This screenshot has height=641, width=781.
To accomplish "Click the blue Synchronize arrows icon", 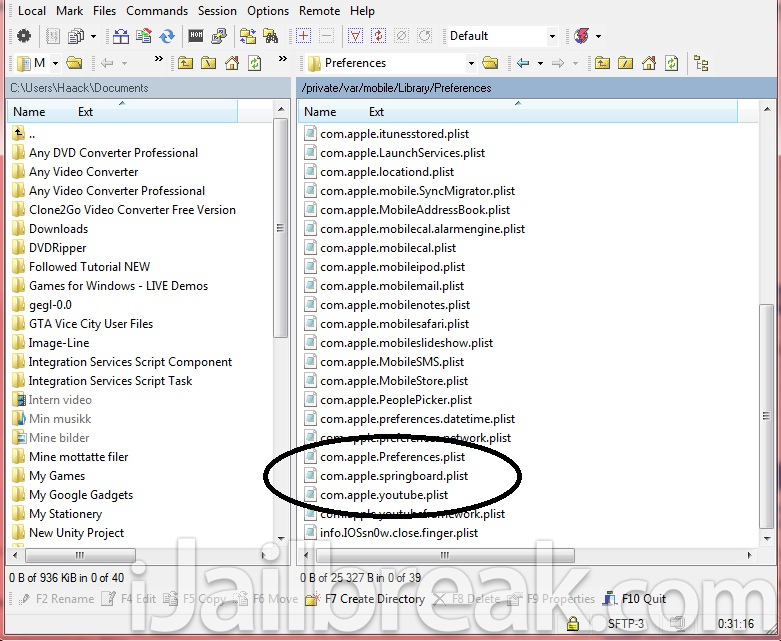I will tap(167, 36).
